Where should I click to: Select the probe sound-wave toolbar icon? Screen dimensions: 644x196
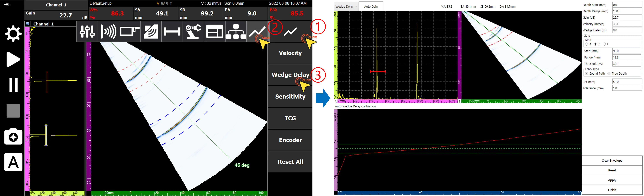click(108, 32)
